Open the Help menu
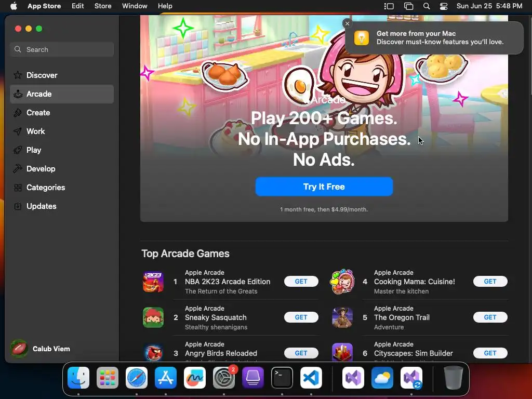 click(x=165, y=6)
